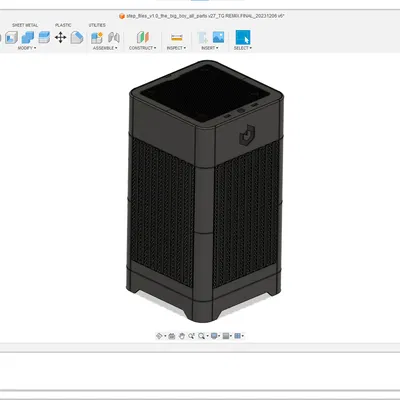The width and height of the screenshot is (400, 400).
Task: Click the Look At navigation icon
Action: coord(172,336)
